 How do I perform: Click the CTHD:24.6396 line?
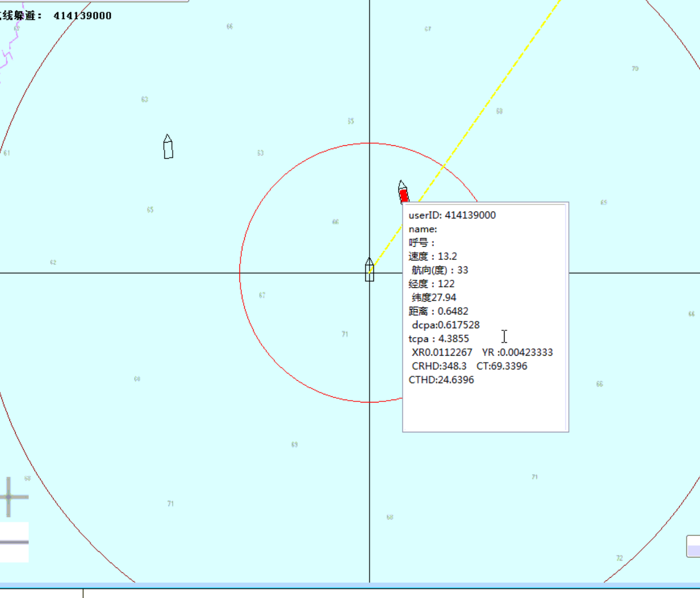pyautogui.click(x=441, y=380)
